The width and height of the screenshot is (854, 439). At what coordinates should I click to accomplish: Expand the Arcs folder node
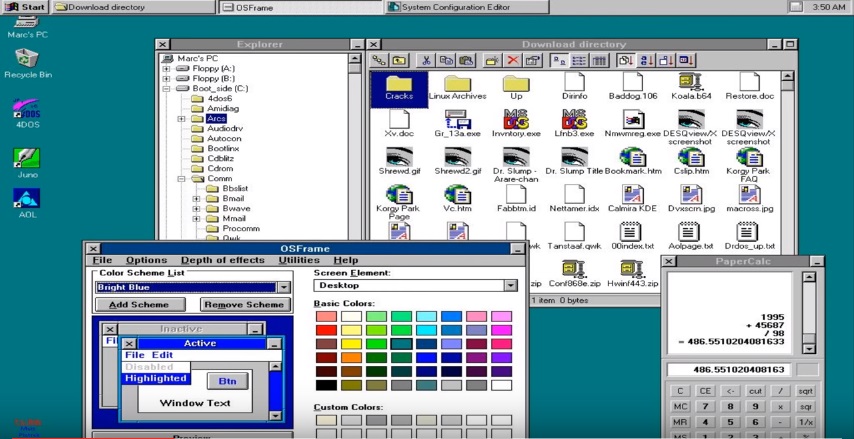(181, 118)
